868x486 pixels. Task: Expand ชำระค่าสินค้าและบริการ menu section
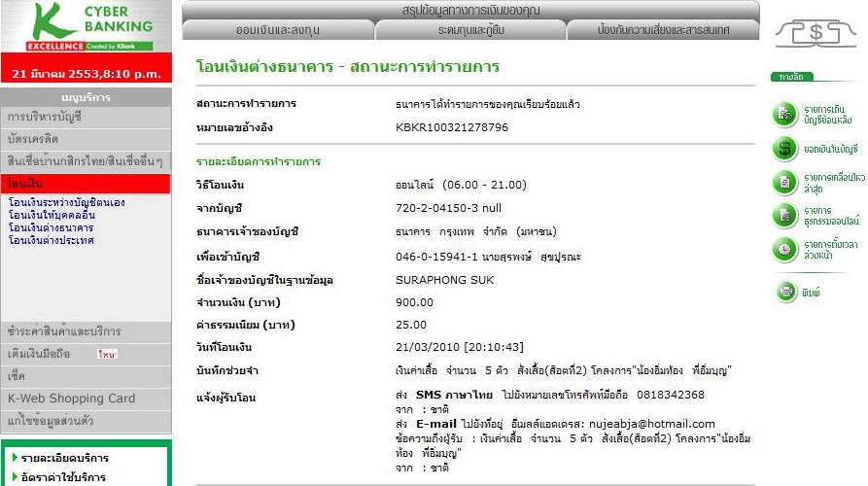tap(86, 330)
